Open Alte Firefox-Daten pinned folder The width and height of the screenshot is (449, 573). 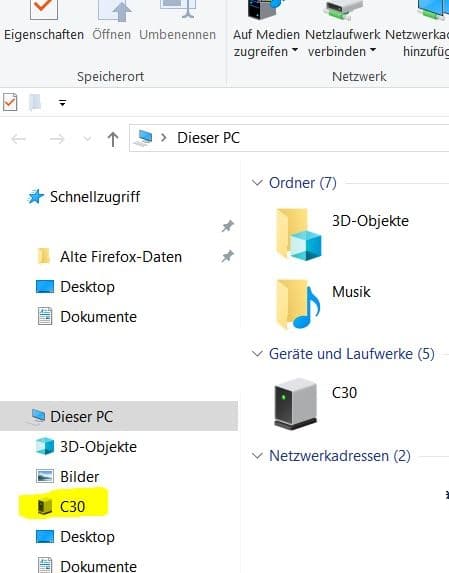click(x=121, y=257)
